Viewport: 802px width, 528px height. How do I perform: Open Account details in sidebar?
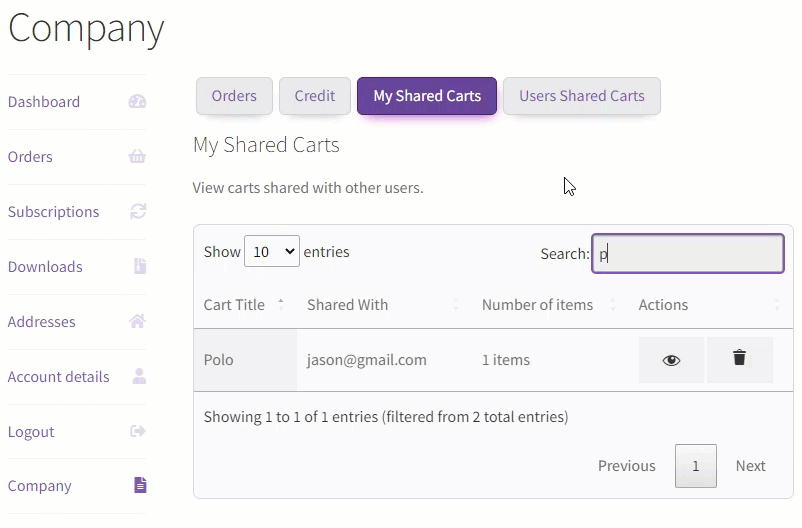pos(59,377)
